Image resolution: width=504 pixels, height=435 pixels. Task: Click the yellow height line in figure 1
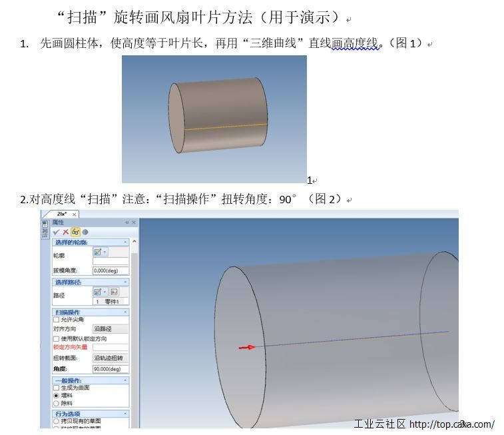(226, 127)
